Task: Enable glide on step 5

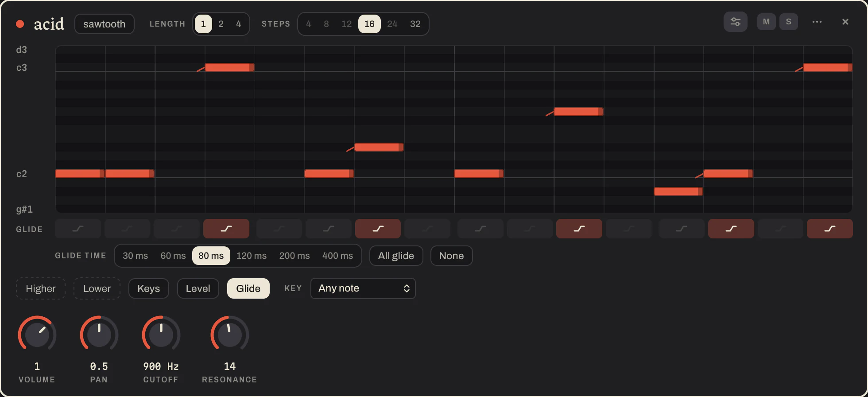Action: click(279, 229)
